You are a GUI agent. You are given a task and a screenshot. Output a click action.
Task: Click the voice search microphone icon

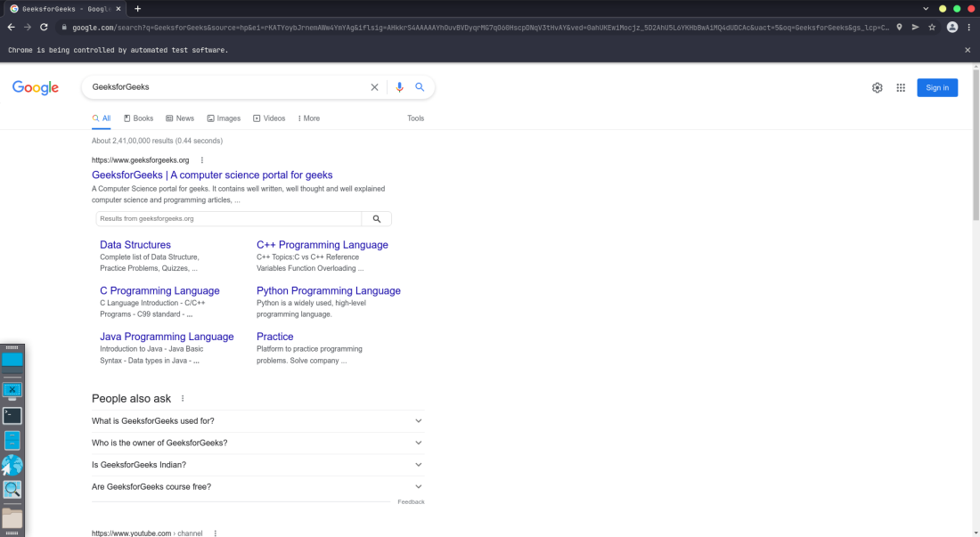coord(399,87)
